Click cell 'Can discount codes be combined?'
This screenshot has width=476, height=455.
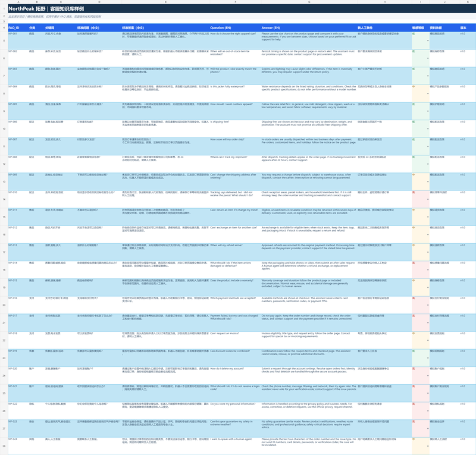pos(235,358)
